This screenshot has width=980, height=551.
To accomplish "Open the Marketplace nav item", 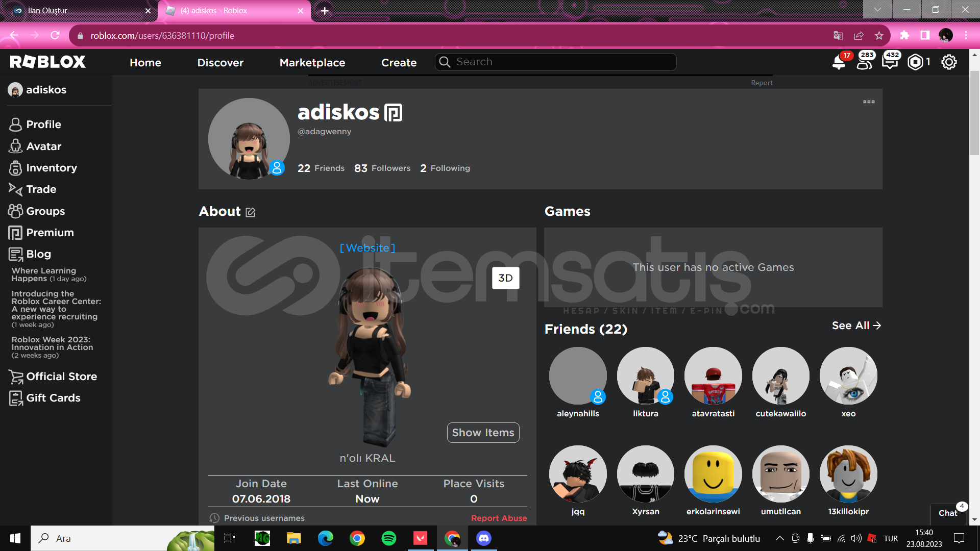I will tap(312, 63).
